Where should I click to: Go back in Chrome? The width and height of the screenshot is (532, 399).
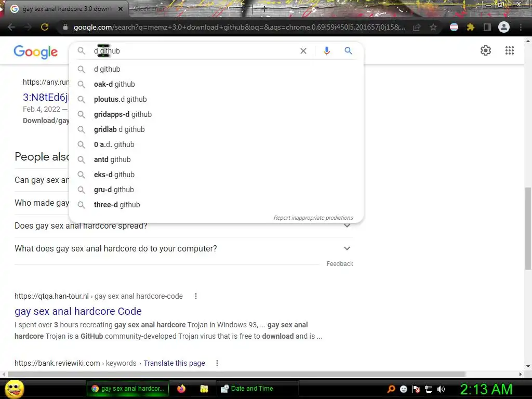(x=11, y=27)
